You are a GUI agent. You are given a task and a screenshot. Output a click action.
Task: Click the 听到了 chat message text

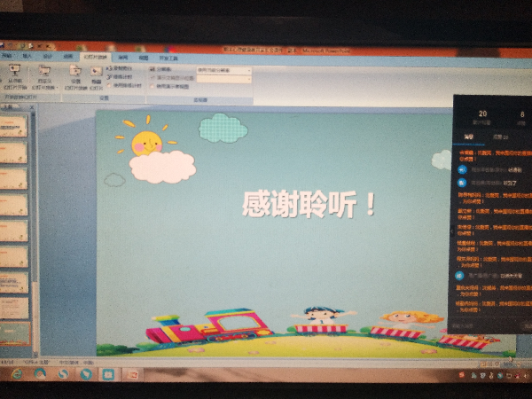click(x=510, y=184)
